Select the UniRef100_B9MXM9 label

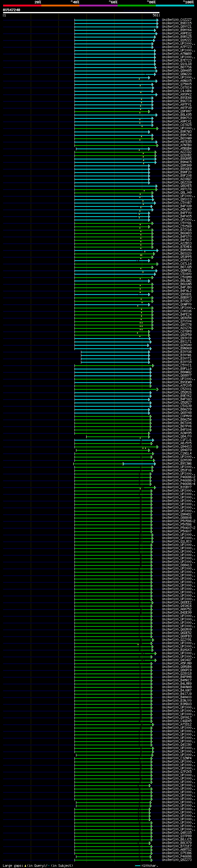(177, 250)
